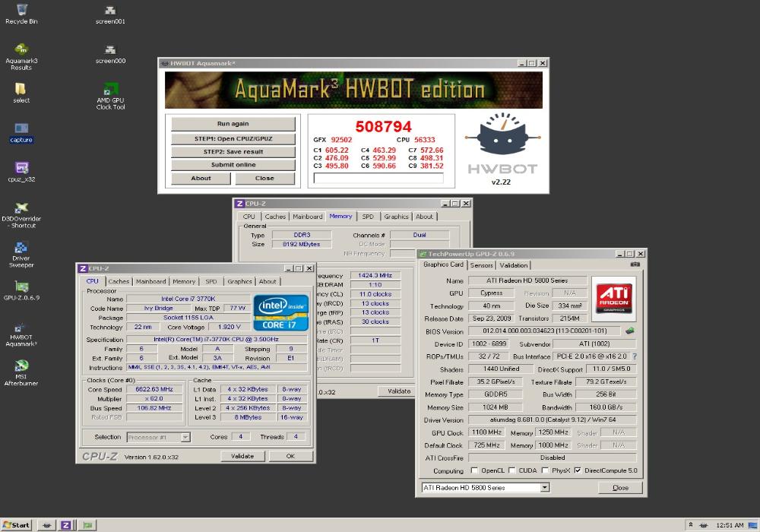The image size is (760, 532).
Task: Click the ATI Radeon logo in GPU-Z
Action: point(613,299)
